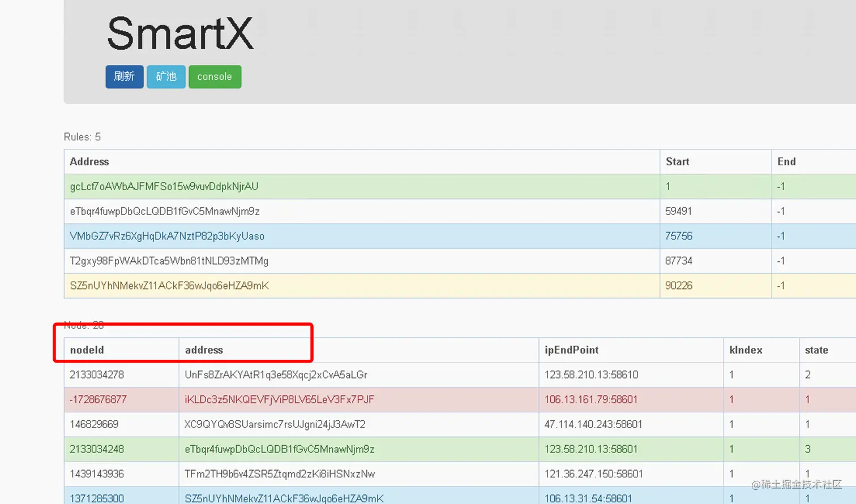856x504 pixels.
Task: Click endpoint 123.58.210.13:58601
Action: click(591, 450)
